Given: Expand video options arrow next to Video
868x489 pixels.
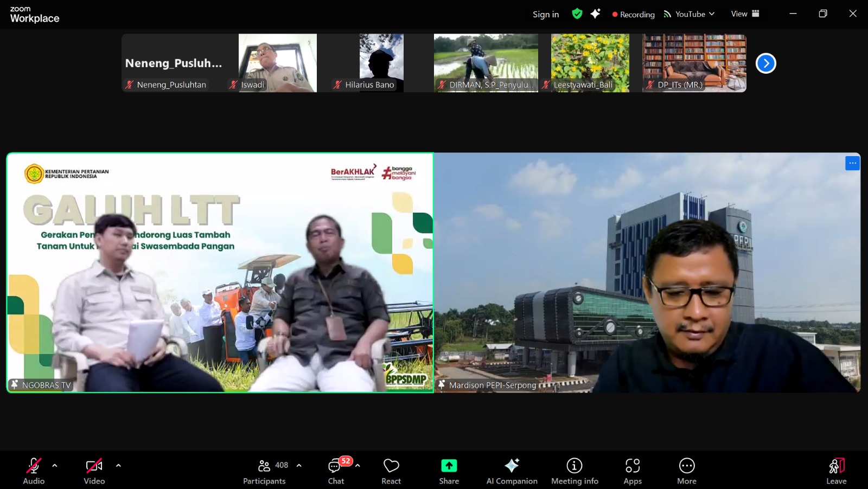Looking at the screenshot, I should pos(118,465).
